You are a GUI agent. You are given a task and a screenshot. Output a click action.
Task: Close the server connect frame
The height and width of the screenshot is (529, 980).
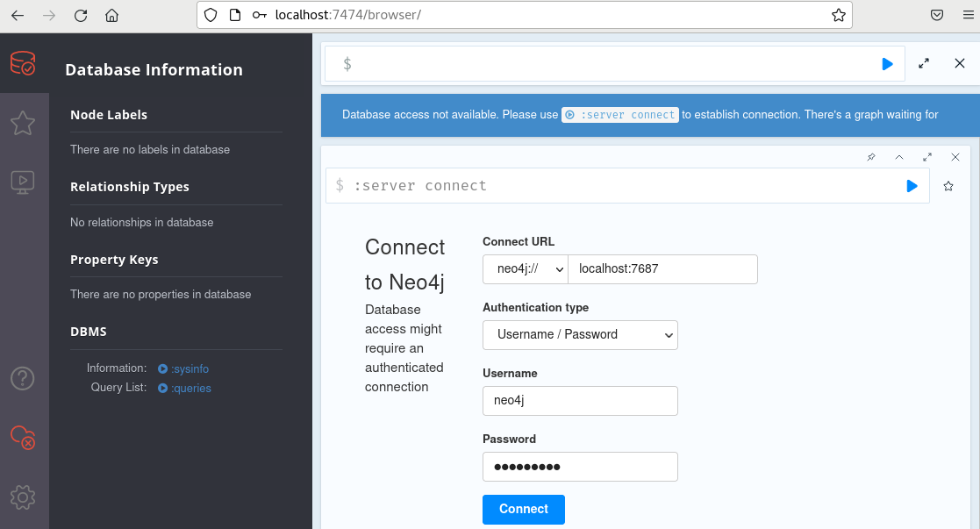[x=955, y=157]
